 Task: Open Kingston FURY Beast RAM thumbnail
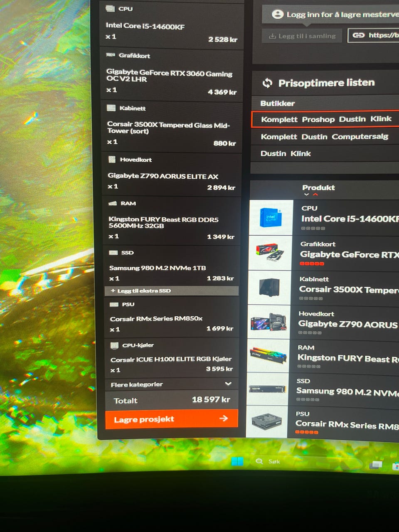click(268, 356)
